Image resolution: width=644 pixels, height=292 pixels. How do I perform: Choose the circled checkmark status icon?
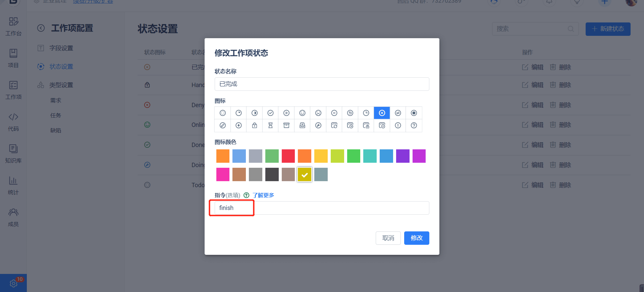[x=271, y=113]
